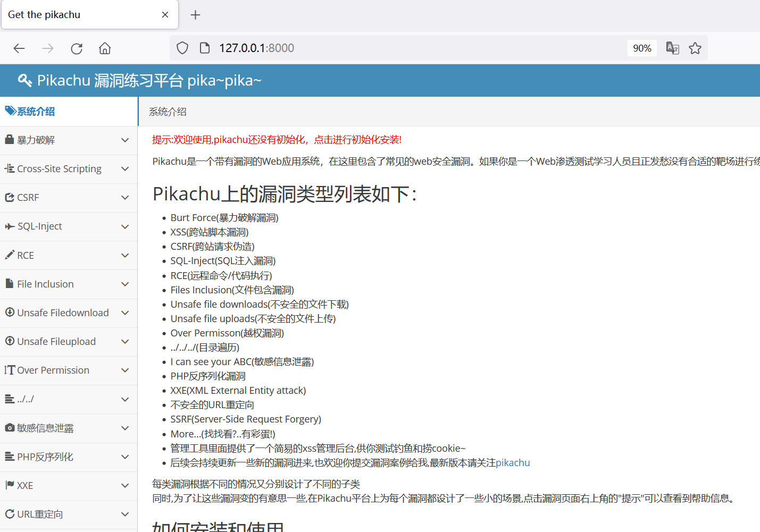Click the 'Pikachu上的漏洞类型列表如下' heading
Screen dimensions: 760x532
coord(285,194)
